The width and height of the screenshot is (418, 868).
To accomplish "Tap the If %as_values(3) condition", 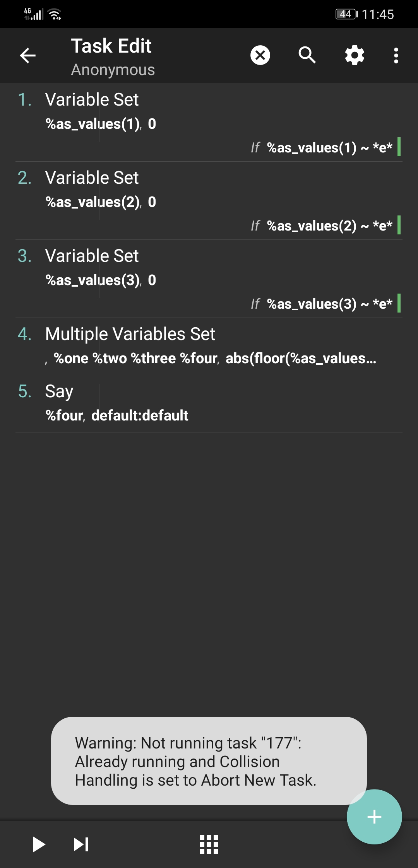I will click(322, 304).
